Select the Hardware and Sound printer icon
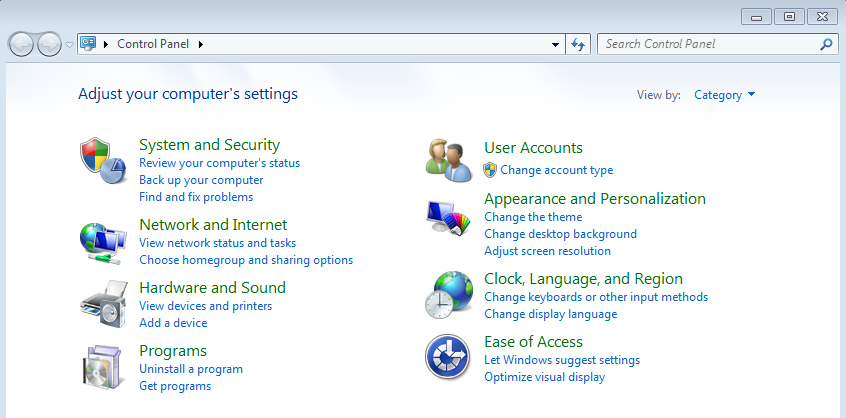 [104, 305]
